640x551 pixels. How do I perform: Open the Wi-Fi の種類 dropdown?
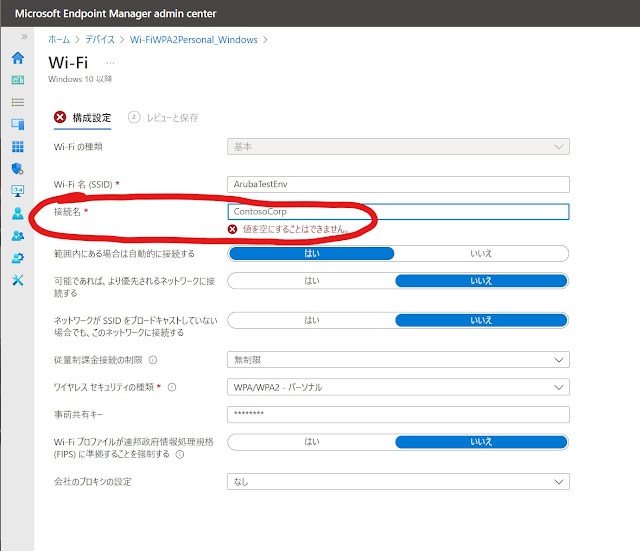[398, 147]
